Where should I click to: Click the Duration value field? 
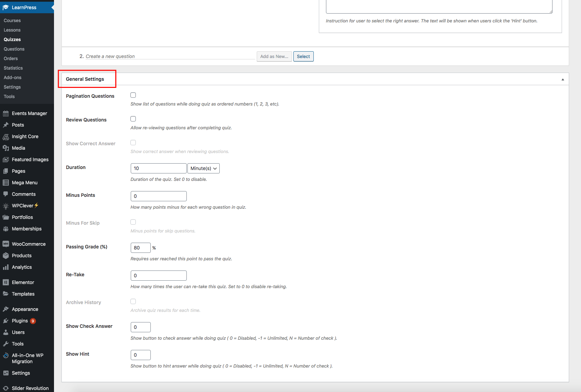(159, 168)
